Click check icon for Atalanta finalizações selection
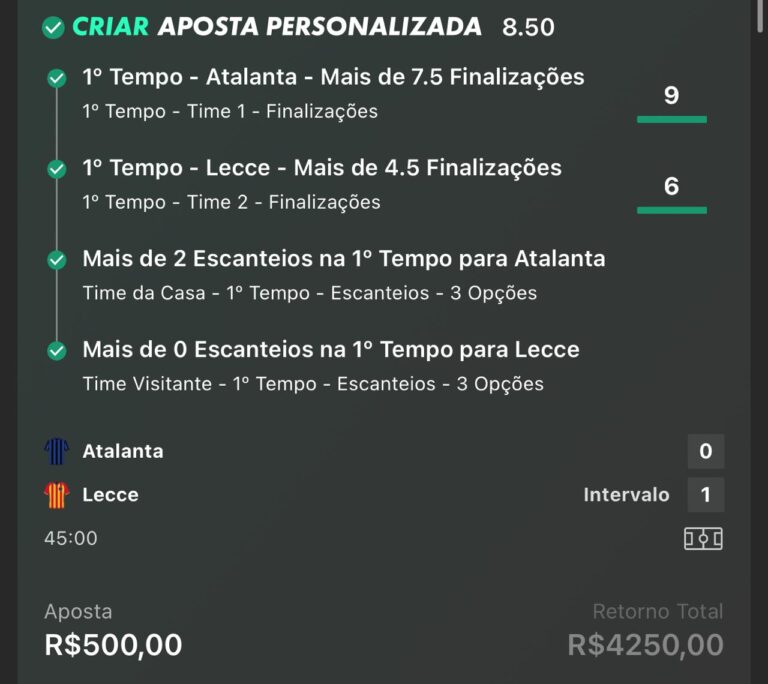 coord(57,78)
